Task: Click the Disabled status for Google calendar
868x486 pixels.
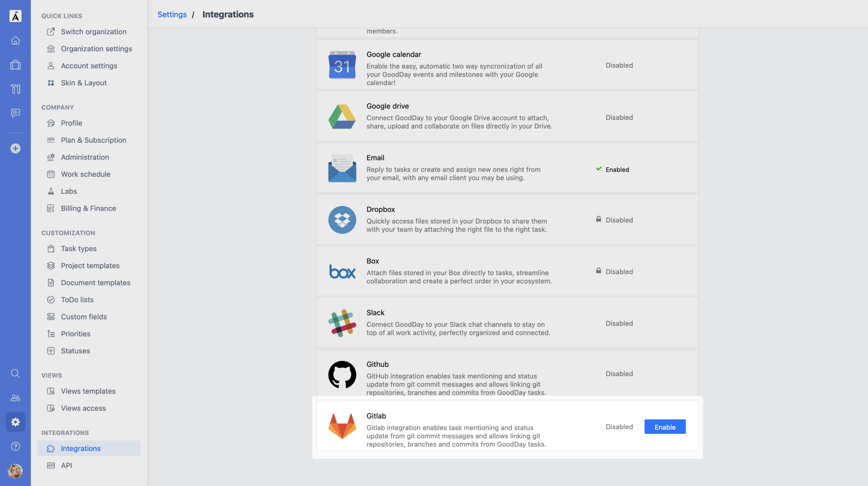Action: pyautogui.click(x=619, y=65)
